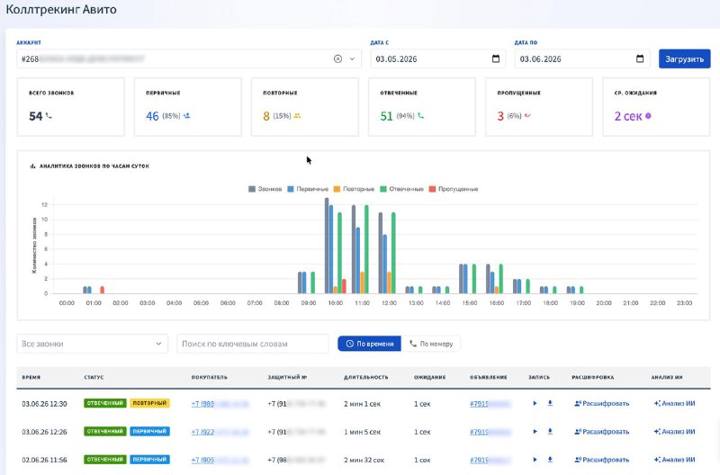Image resolution: width=720 pixels, height=475 pixels.
Task: Toggle the Пропущенные series in the chart legend
Action: [x=453, y=189]
